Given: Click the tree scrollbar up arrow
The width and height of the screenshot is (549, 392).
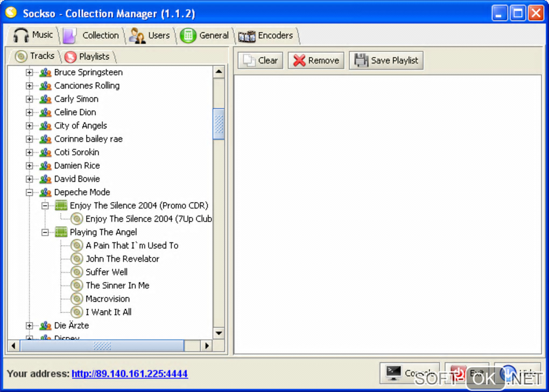Looking at the screenshot, I should click(x=219, y=72).
